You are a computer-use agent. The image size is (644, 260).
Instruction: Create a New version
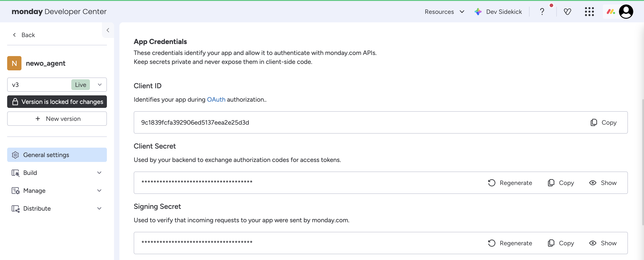pyautogui.click(x=57, y=119)
